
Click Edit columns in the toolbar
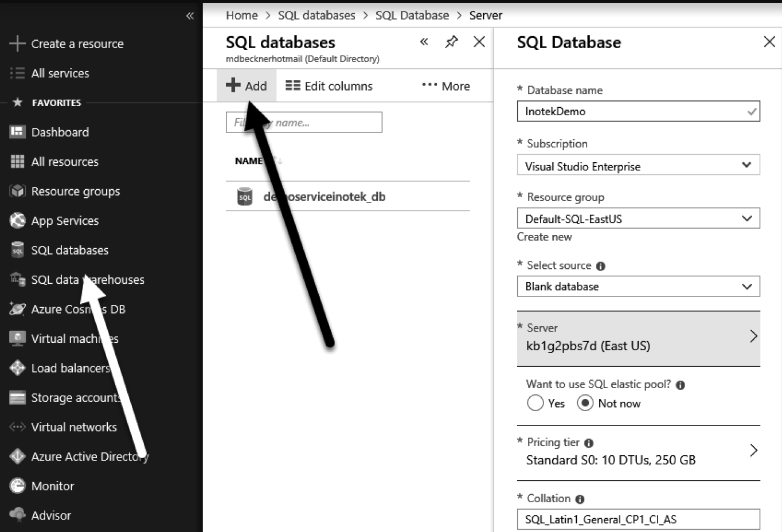point(329,86)
